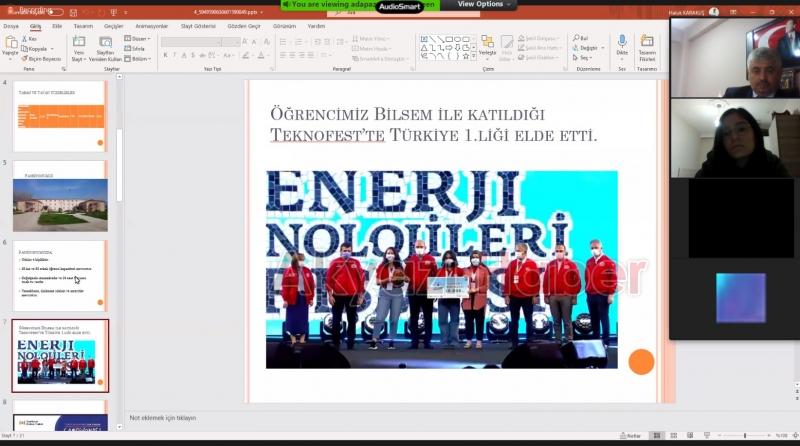The height and width of the screenshot is (446, 800).
Task: Expand the shapes gallery more arrow
Action: pyautogui.click(x=474, y=56)
